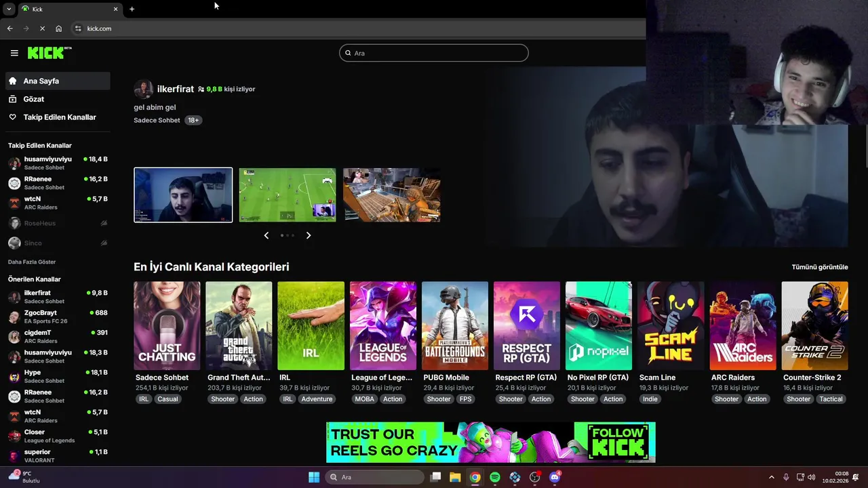Open the Gözat browse page
Screen dimensions: 868x488
tap(58, 99)
